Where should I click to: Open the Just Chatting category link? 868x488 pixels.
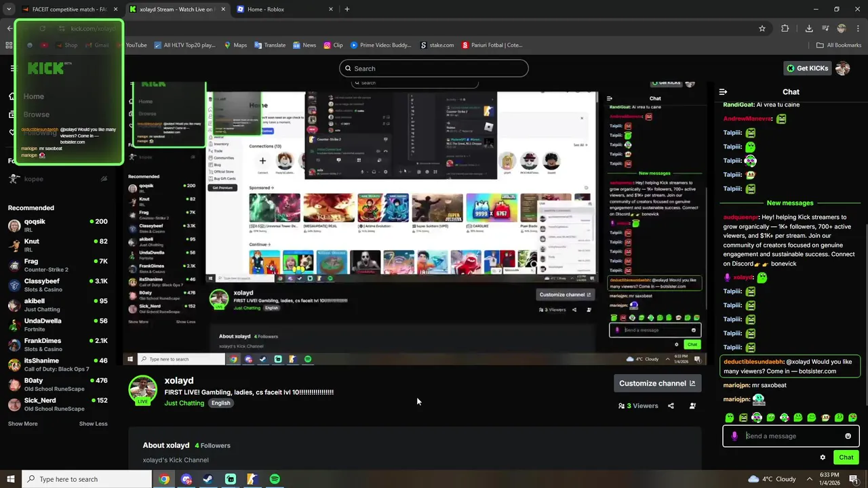(x=184, y=403)
